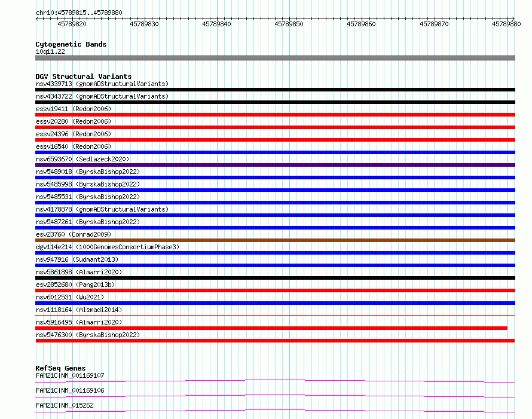The height and width of the screenshot is (419, 532).
Task: Click ruler position 45789840
Action: 216,24
